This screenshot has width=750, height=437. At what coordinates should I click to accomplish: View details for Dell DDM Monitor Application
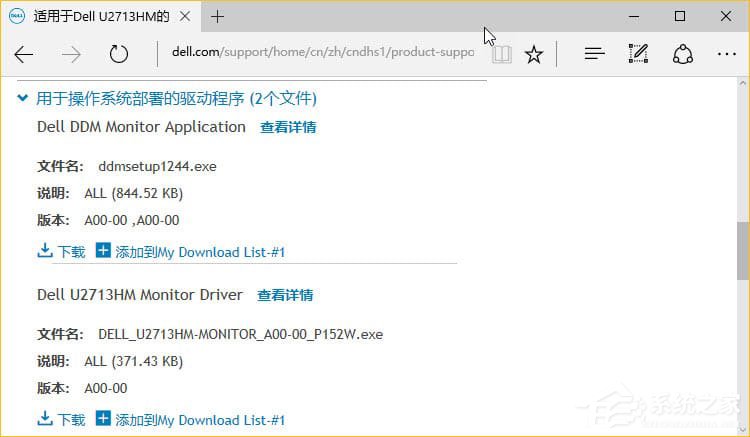(288, 127)
